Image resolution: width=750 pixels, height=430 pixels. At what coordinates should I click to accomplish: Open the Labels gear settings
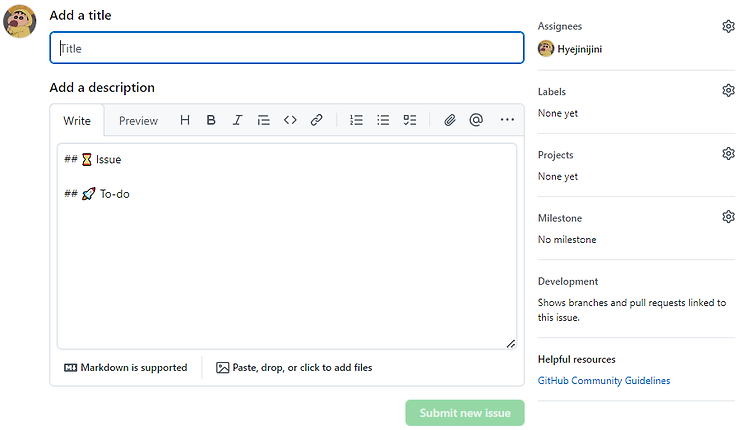pos(728,90)
